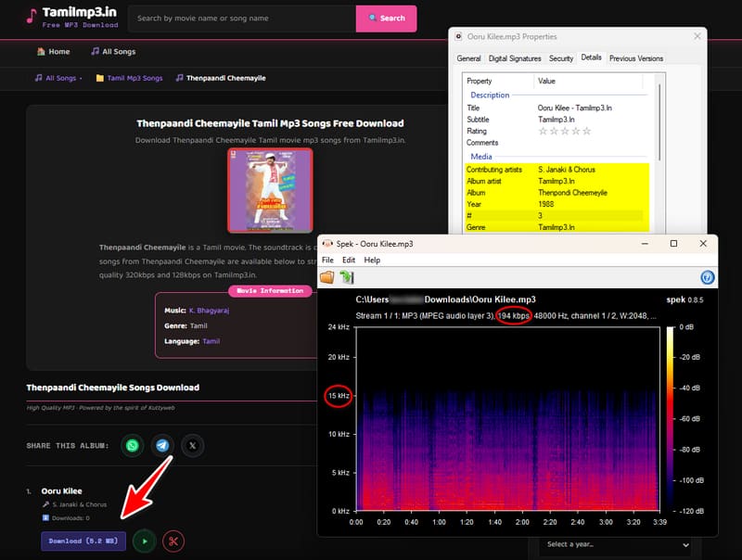Open Spek's Help menu
The height and width of the screenshot is (560, 742).
tap(372, 261)
